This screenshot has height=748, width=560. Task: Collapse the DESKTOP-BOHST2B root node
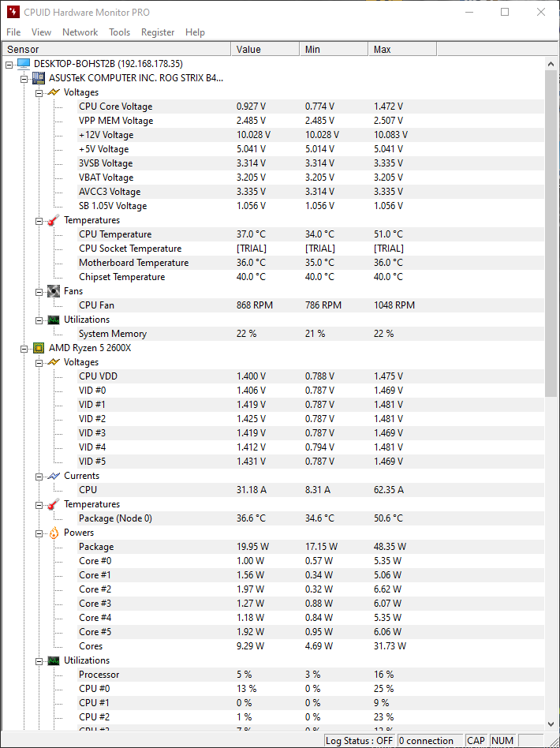9,64
